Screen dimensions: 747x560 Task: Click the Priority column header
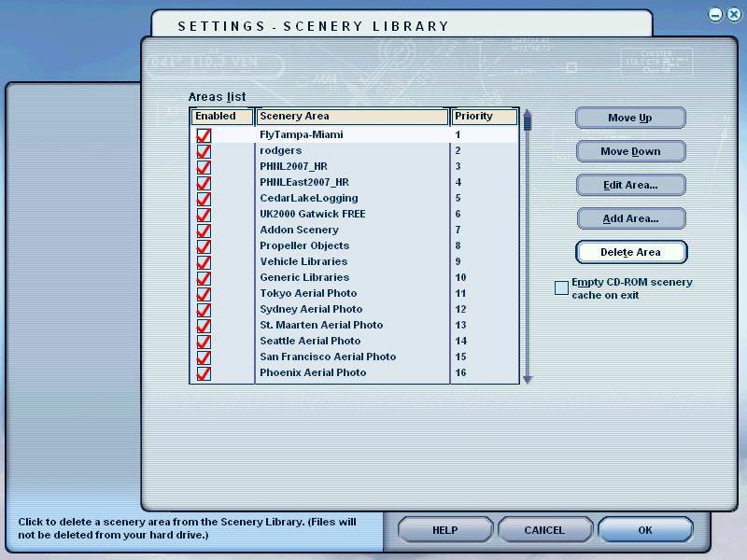pos(484,116)
